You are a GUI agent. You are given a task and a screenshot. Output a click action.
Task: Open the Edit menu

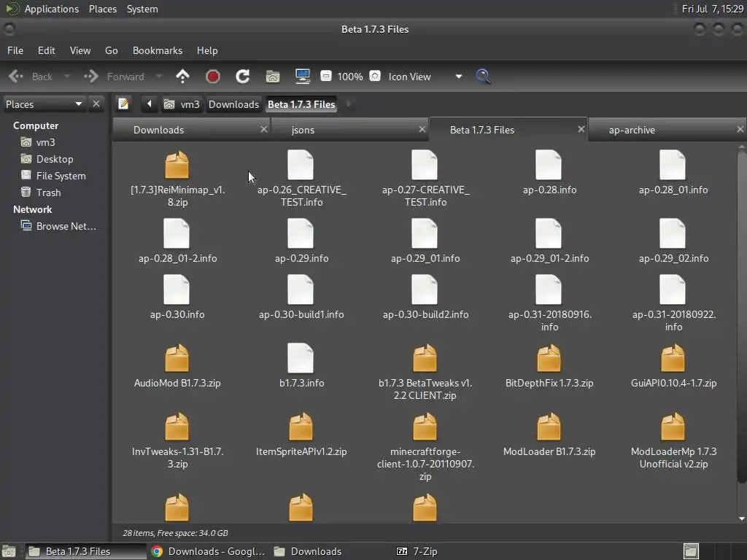tap(46, 50)
